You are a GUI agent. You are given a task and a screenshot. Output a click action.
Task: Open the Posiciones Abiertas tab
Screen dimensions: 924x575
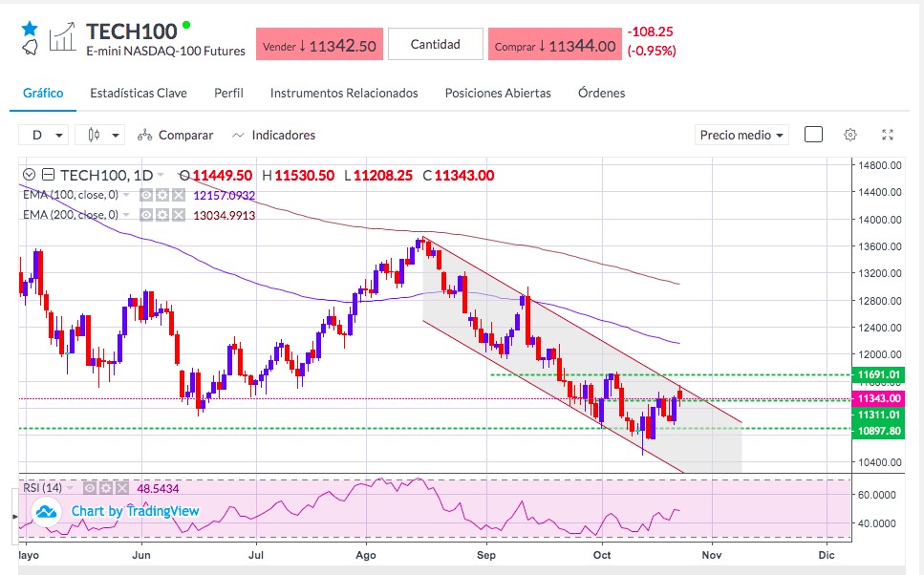pos(498,93)
